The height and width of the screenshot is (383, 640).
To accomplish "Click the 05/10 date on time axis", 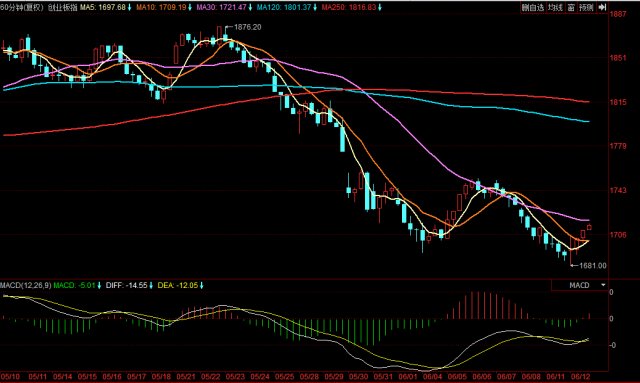I will (10, 376).
